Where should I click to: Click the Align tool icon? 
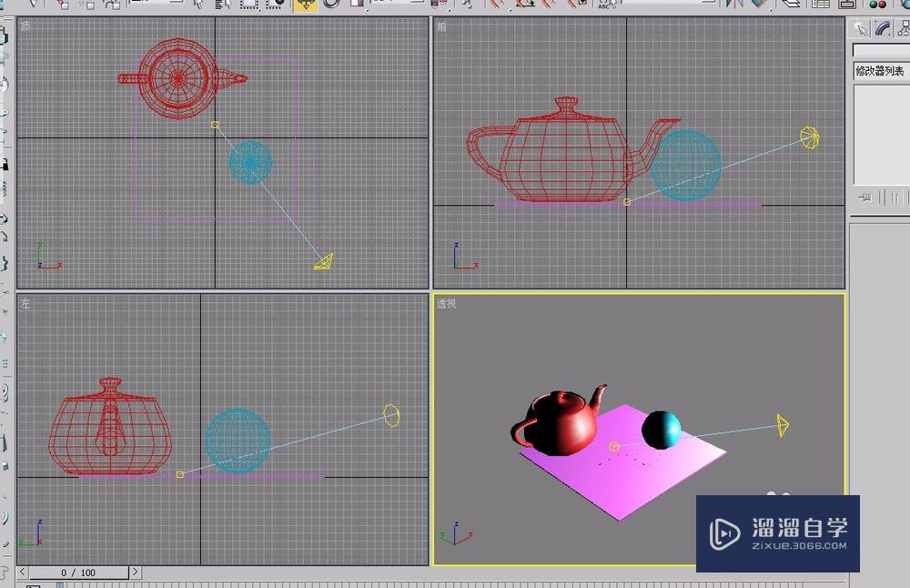coord(759,4)
